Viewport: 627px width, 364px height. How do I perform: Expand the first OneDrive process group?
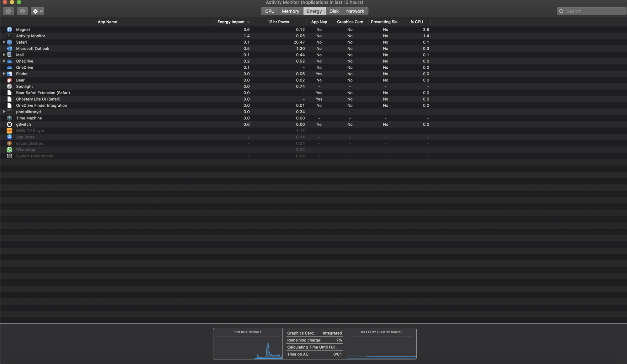click(4, 61)
